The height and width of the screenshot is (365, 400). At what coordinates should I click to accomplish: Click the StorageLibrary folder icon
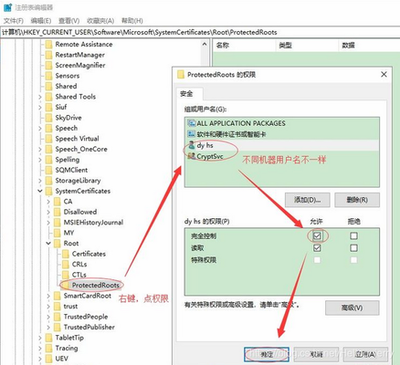(x=49, y=181)
